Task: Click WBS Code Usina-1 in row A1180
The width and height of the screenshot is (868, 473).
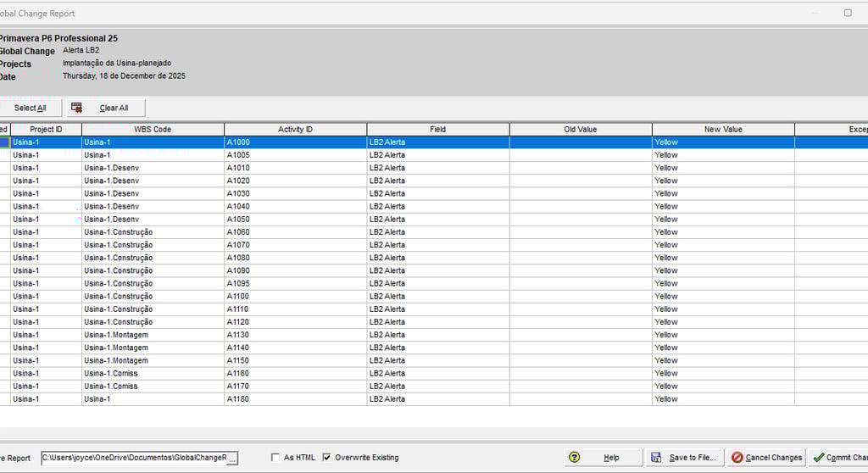Action: 153,398
